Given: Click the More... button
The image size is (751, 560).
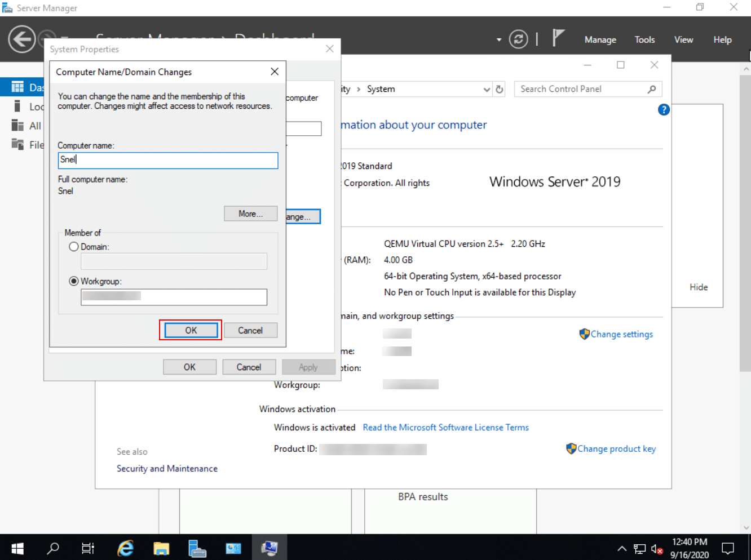Looking at the screenshot, I should 250,214.
